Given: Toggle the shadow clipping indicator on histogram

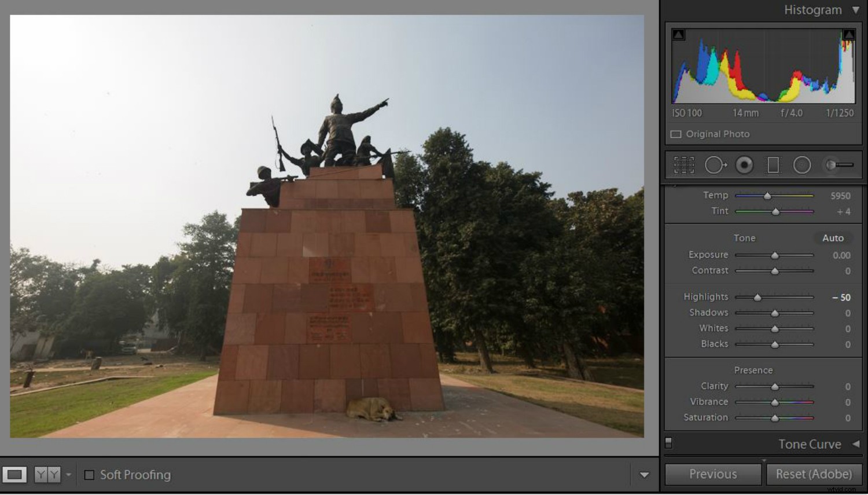Looking at the screenshot, I should (677, 34).
